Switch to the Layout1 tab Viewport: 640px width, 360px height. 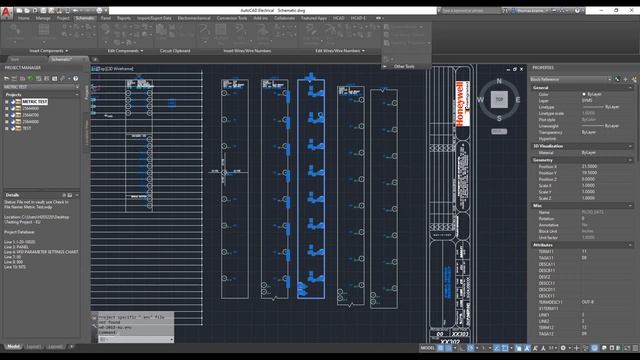tap(34, 347)
